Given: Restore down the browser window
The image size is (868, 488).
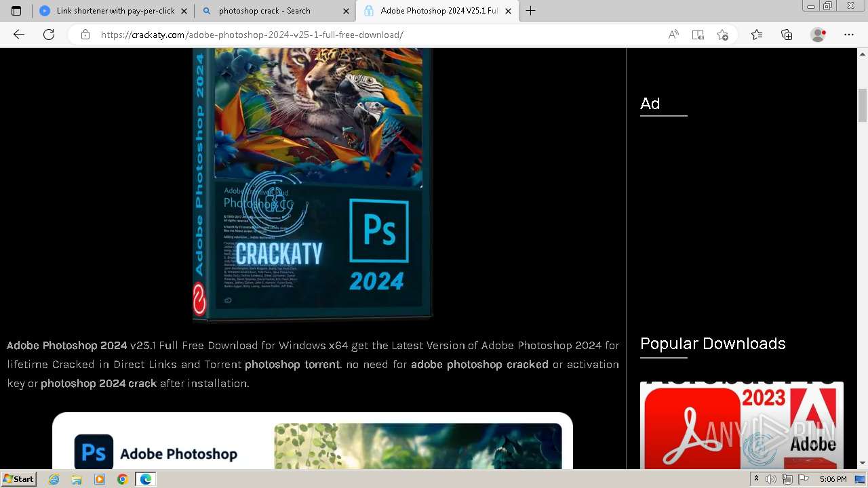Looking at the screenshot, I should [x=827, y=6].
